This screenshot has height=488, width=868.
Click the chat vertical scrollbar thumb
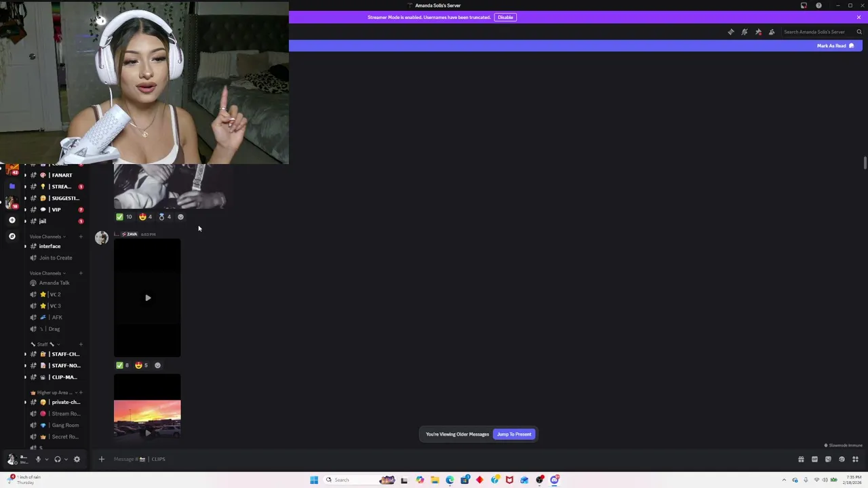pos(865,163)
